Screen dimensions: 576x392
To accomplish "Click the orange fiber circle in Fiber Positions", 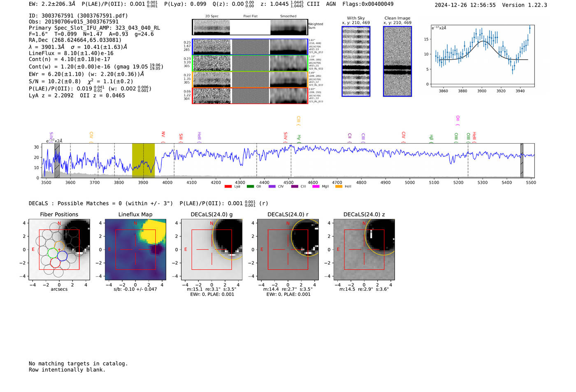I will 59,246.
